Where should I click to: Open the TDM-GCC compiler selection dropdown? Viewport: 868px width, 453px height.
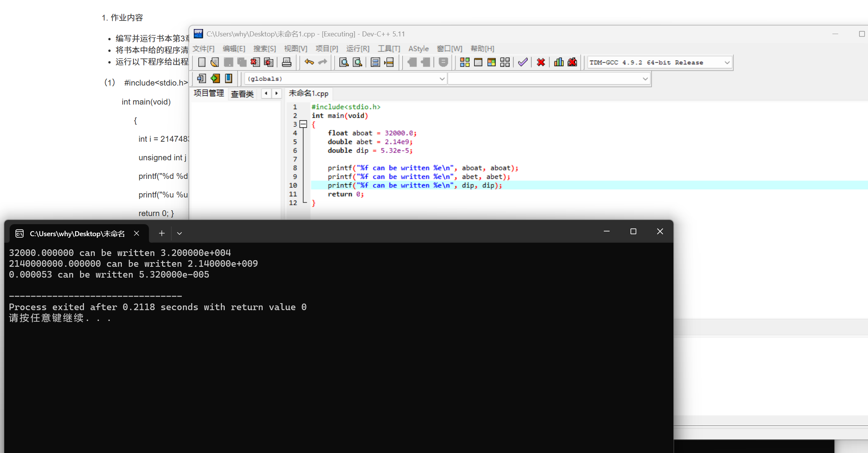pos(727,62)
